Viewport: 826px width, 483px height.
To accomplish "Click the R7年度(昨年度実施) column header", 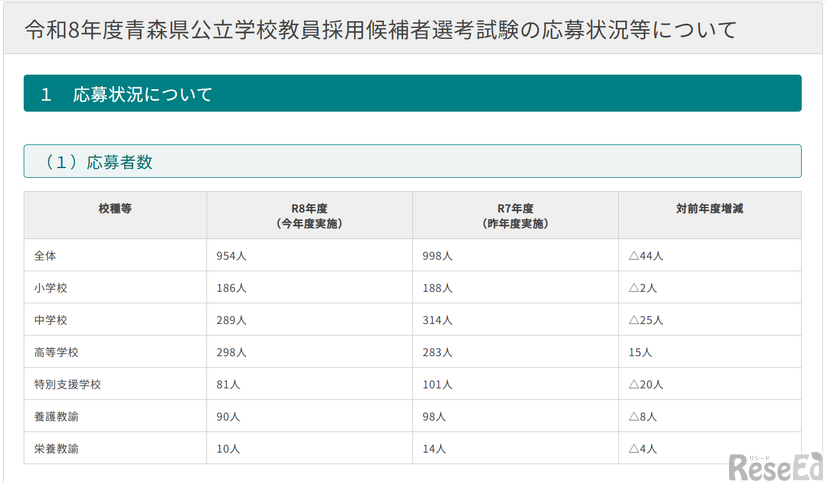I will point(515,216).
